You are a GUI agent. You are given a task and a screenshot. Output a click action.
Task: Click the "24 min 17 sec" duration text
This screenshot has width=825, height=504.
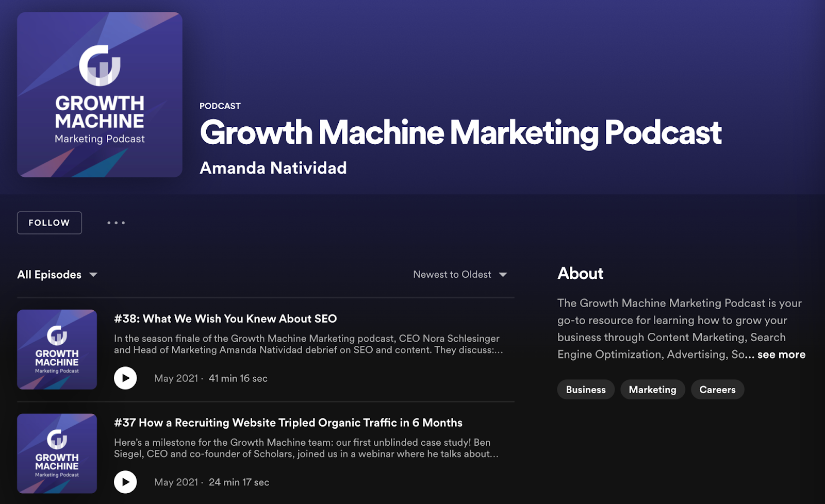(x=239, y=483)
